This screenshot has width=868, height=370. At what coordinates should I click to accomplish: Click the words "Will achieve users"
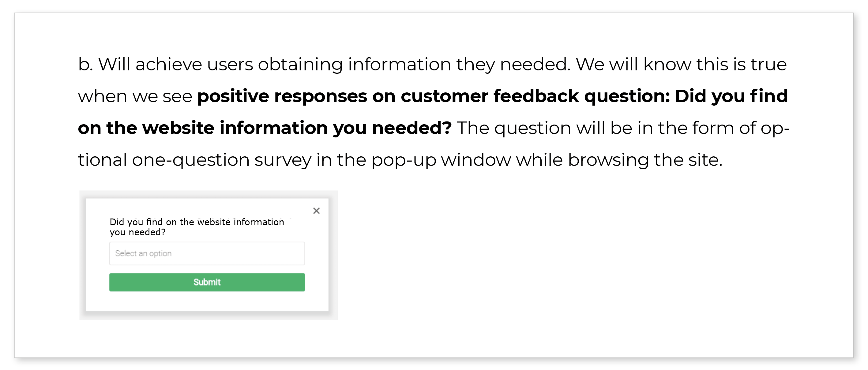(x=175, y=64)
